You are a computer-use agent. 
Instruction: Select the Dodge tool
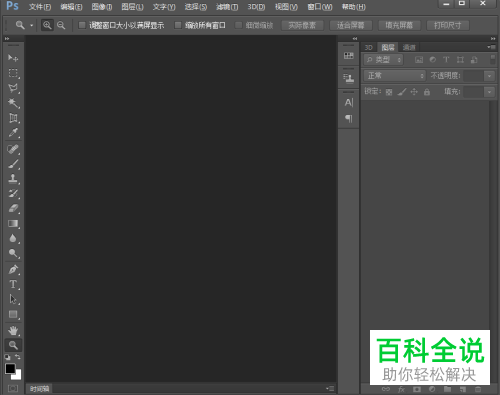[x=13, y=253]
